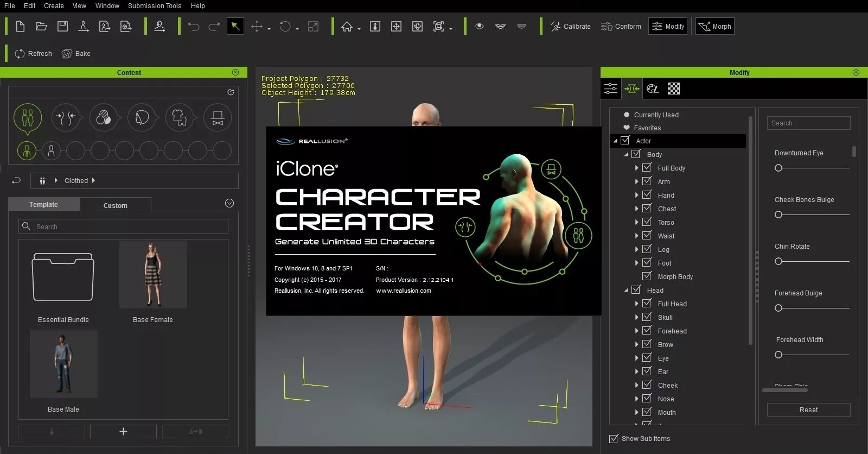The height and width of the screenshot is (454, 868).
Task: Open the Clothed path dropdown arrow
Action: pyautogui.click(x=93, y=180)
